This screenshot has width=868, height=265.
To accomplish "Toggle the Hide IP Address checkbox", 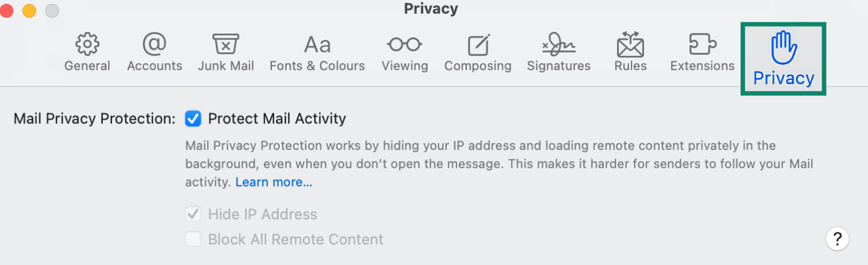I will (x=193, y=214).
